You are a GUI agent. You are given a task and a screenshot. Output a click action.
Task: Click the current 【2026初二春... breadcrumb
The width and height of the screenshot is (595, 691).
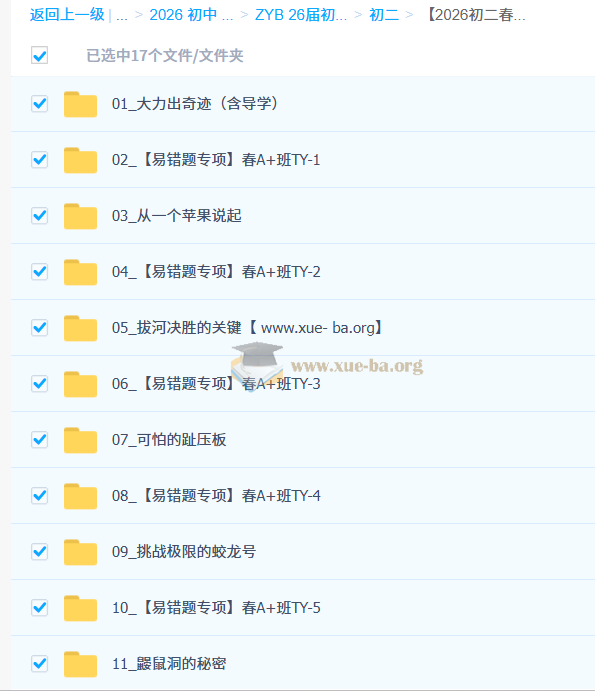click(476, 15)
